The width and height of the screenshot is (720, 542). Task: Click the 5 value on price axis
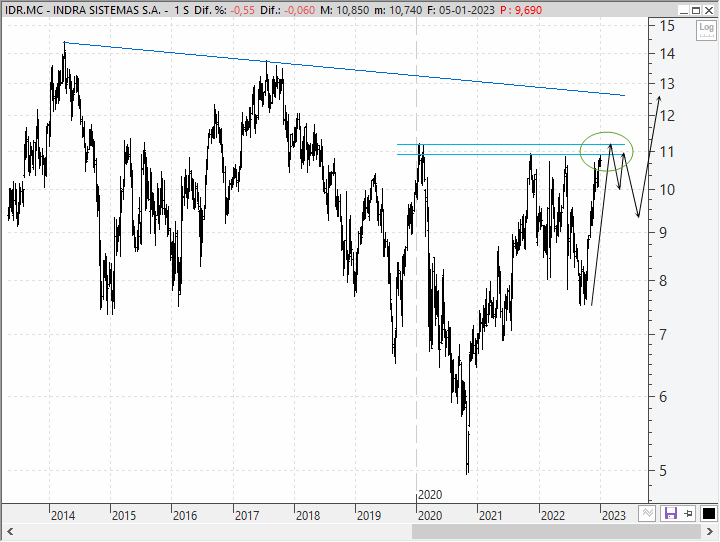[663, 470]
